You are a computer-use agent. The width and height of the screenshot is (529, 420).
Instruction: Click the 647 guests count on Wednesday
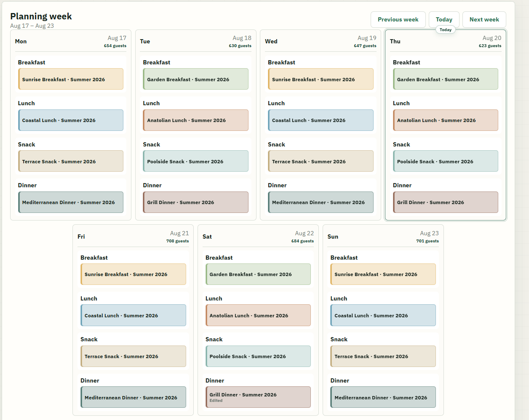[x=365, y=46]
